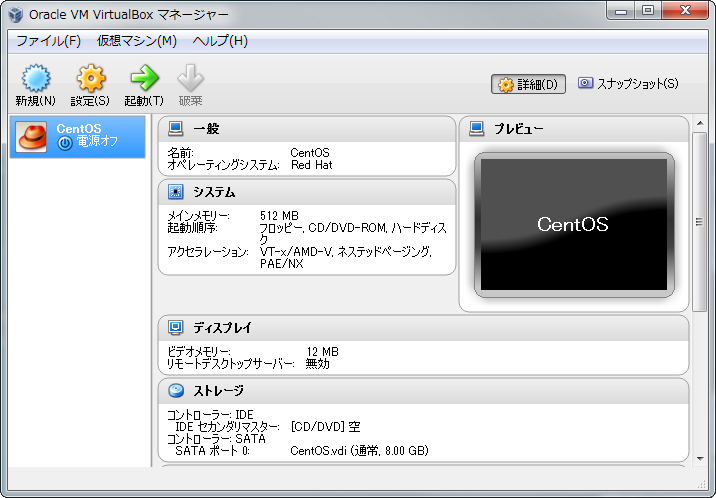Click the Red Hat operating system value
716x498 pixels.
(311, 165)
